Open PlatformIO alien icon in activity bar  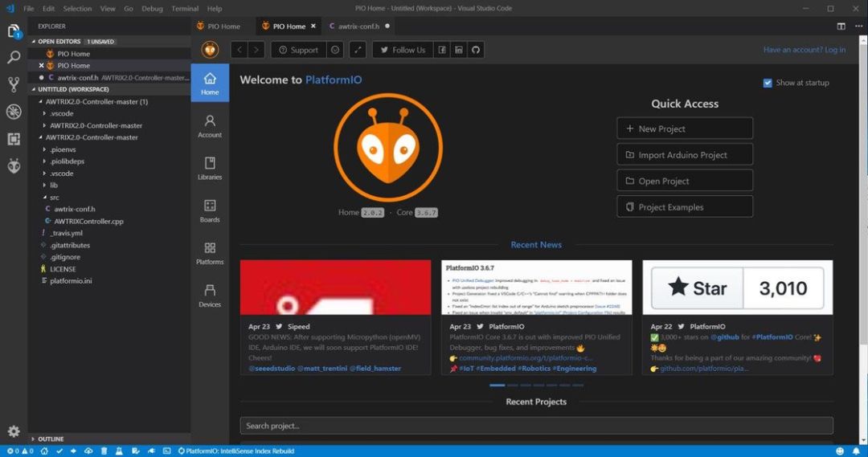[x=14, y=165]
